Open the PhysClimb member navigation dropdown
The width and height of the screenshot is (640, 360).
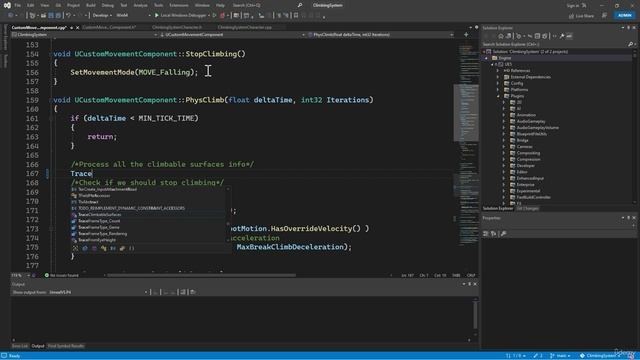(380, 35)
